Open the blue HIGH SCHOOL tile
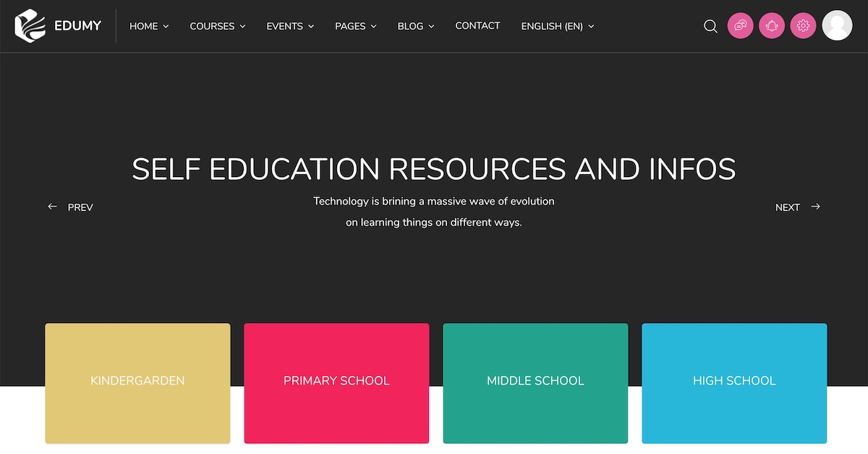This screenshot has width=868, height=454. tap(734, 382)
